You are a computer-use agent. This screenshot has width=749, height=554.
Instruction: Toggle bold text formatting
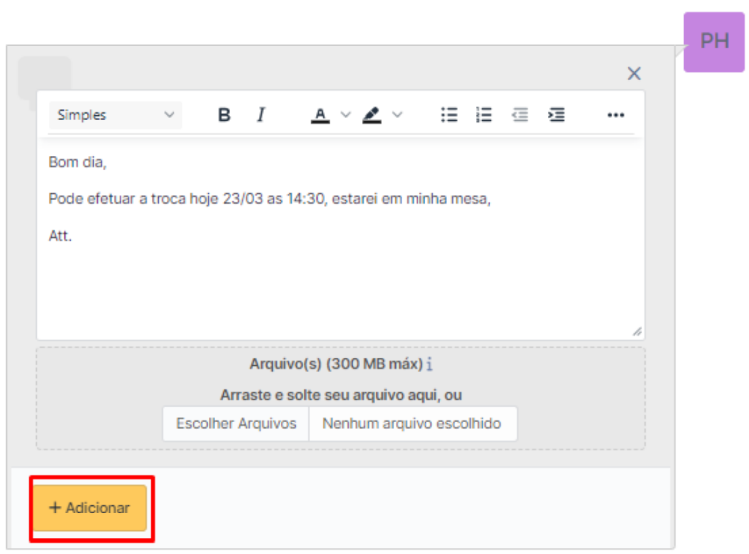224,115
